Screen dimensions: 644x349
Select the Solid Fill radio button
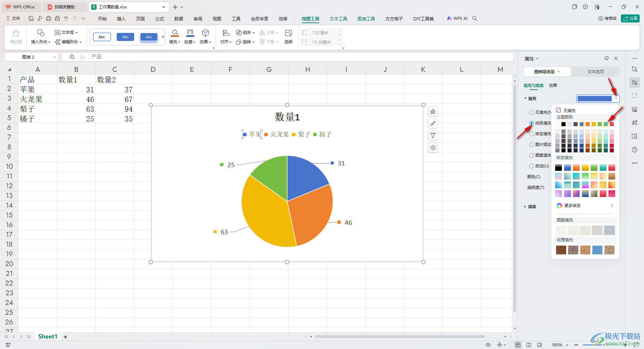[x=532, y=123]
